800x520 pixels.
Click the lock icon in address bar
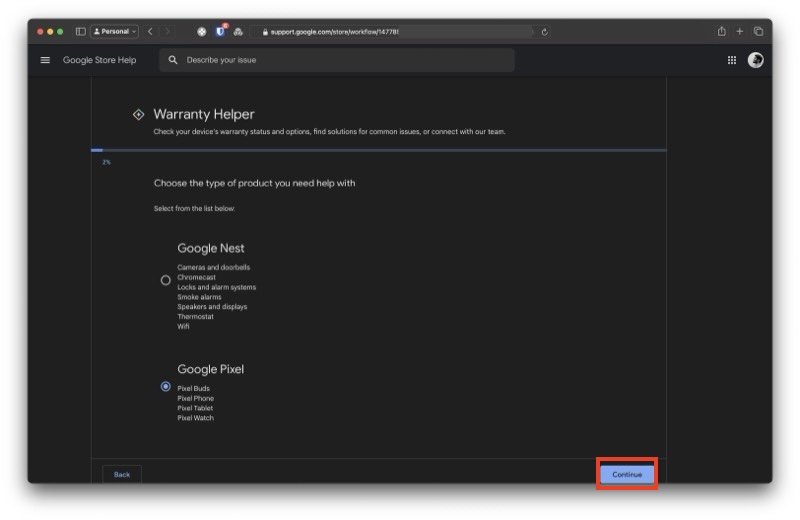click(x=265, y=32)
